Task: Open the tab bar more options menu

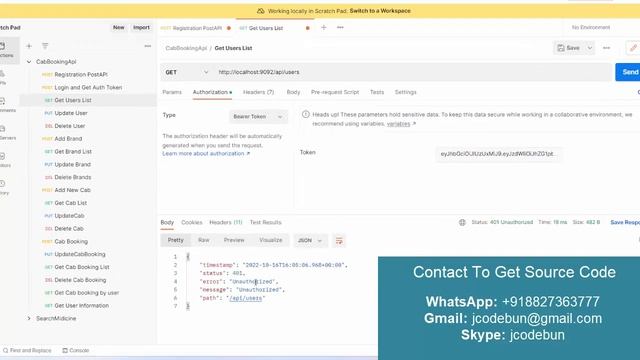Action: 340,27
